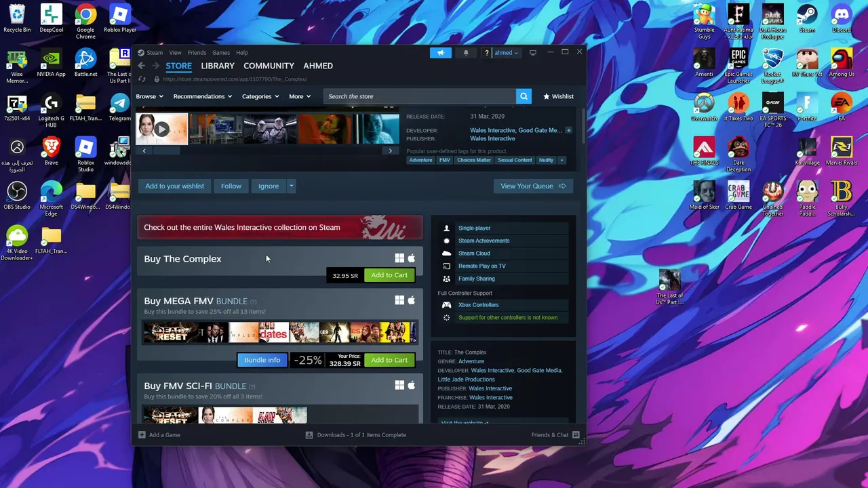Click the Follow button
Screen dimensions: 868x488
tap(231, 186)
